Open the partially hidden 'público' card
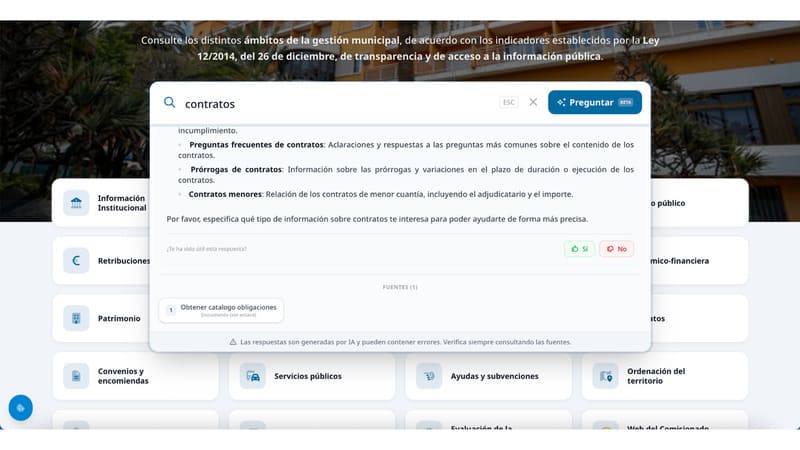Viewport: 800px width, 450px height. tap(699, 203)
